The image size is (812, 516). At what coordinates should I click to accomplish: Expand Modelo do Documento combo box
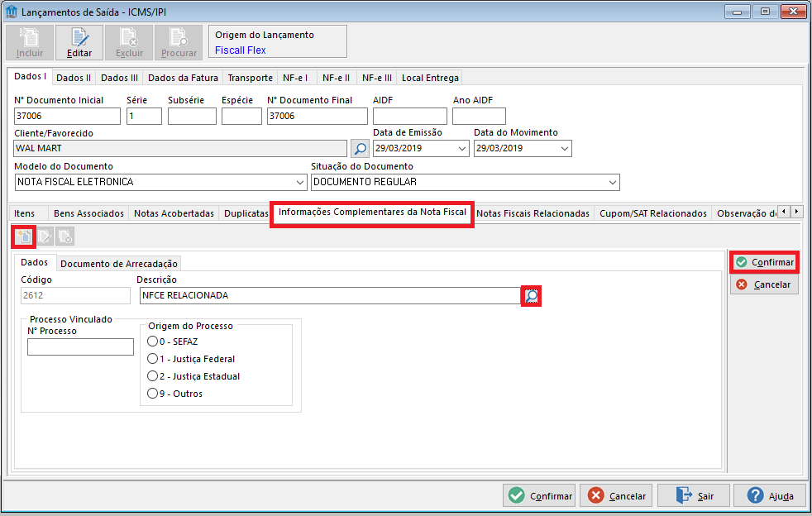(x=300, y=183)
